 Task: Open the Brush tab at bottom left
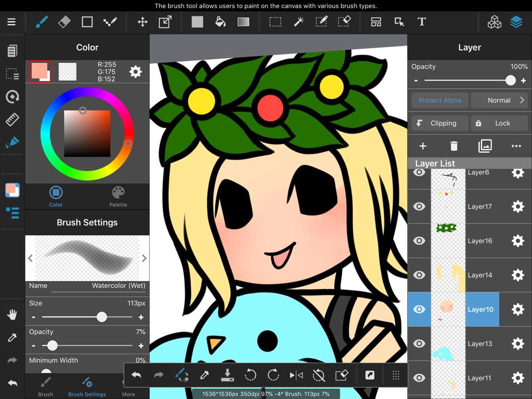[x=45, y=387]
